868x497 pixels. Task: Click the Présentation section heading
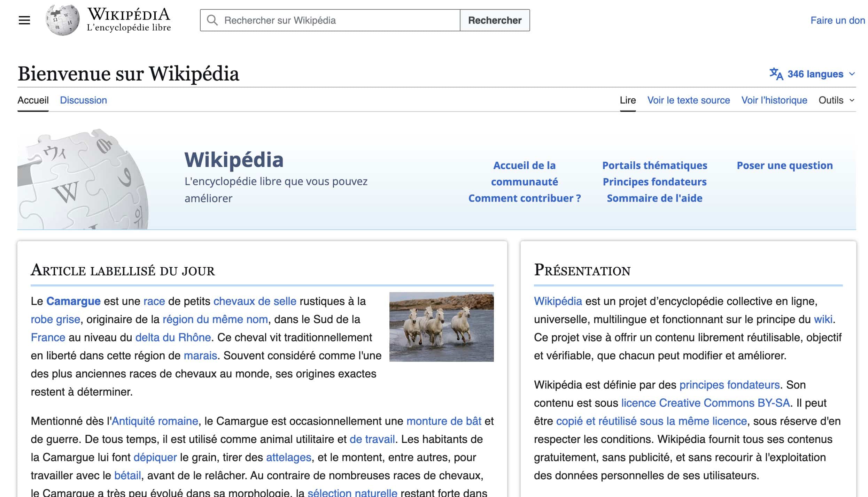click(582, 270)
